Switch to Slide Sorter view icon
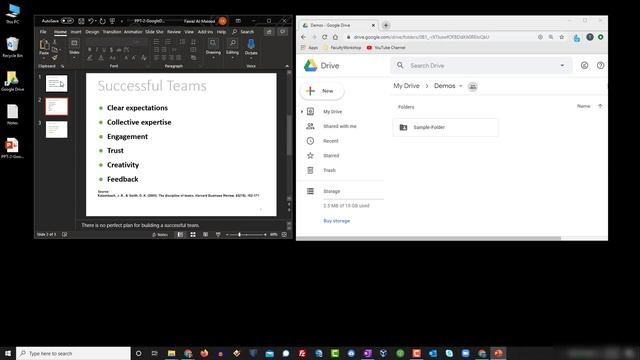This screenshot has width=640, height=360. 193,235
